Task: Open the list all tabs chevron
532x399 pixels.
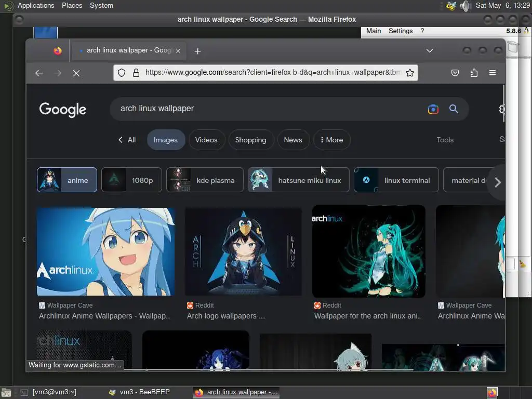Action: (430, 51)
